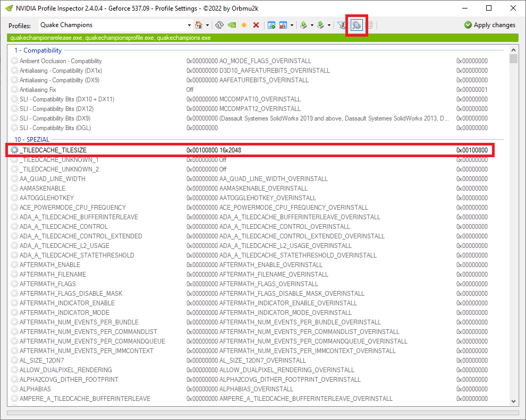The height and width of the screenshot is (420, 526).
Task: Click the gear icon beside ALPHABIAS
Action: point(14,389)
